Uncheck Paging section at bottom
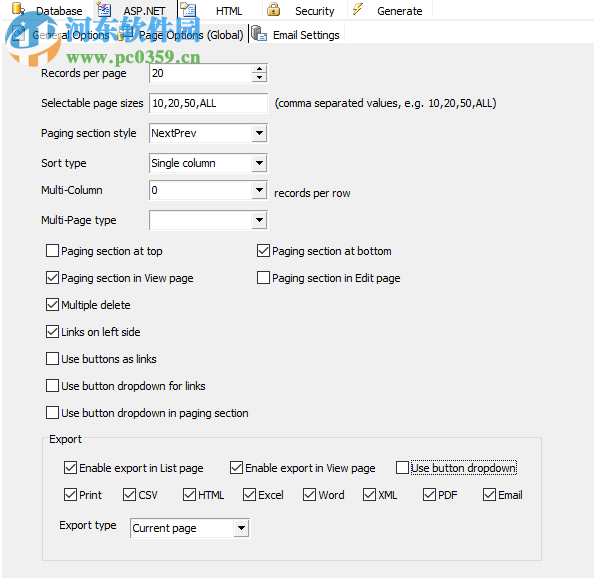The height and width of the screenshot is (582, 594). 263,251
